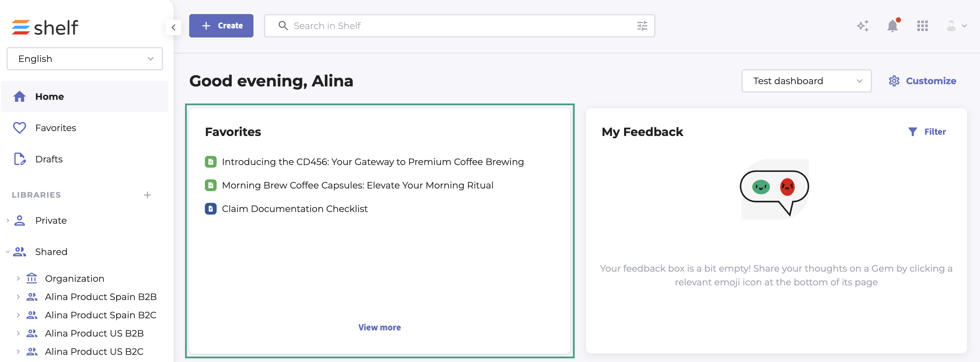This screenshot has height=362, width=980.
Task: Click the search filter sliders icon
Action: pyautogui.click(x=642, y=26)
